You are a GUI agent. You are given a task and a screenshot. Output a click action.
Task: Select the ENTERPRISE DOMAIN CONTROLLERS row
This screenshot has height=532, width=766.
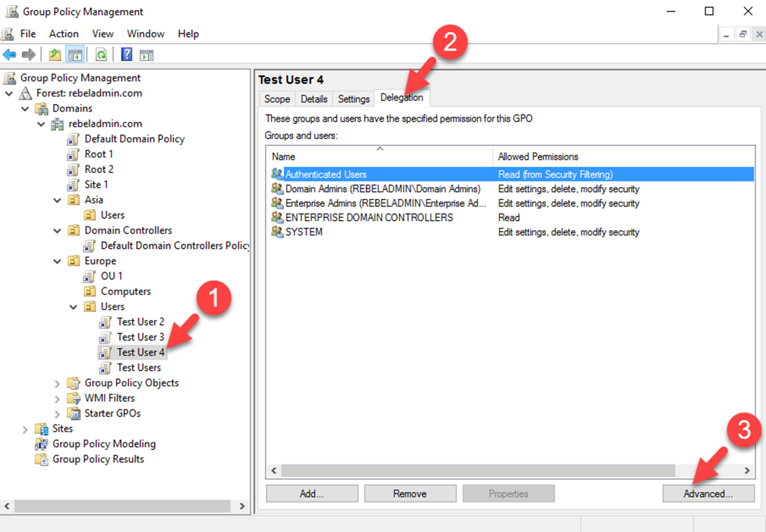(369, 218)
